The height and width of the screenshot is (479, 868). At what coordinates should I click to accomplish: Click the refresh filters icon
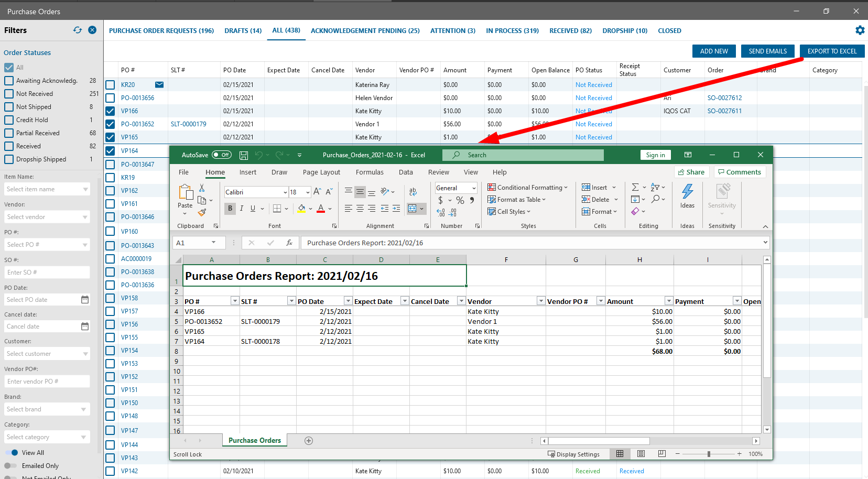tap(78, 30)
